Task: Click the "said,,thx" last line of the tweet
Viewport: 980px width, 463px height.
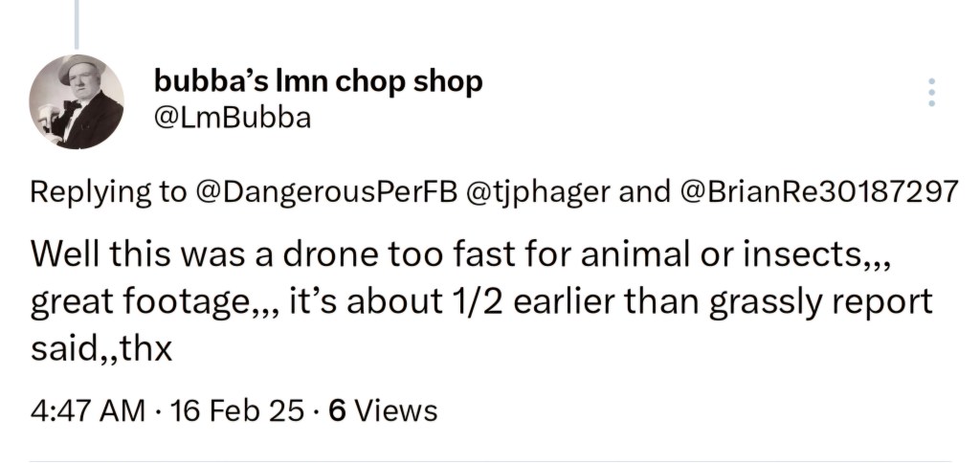Action: (x=100, y=348)
